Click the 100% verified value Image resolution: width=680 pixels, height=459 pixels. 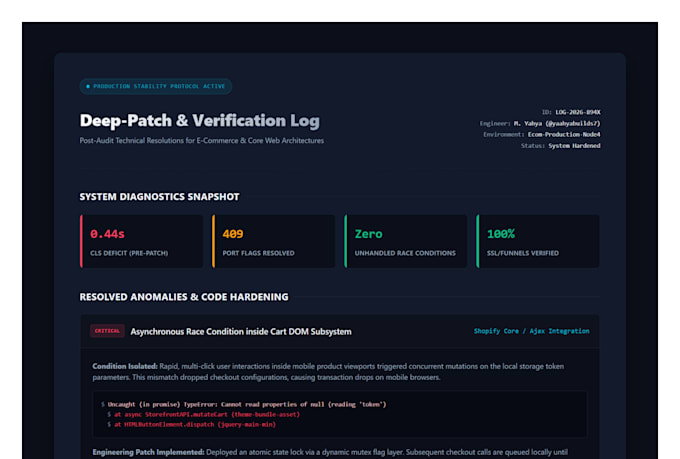(500, 234)
